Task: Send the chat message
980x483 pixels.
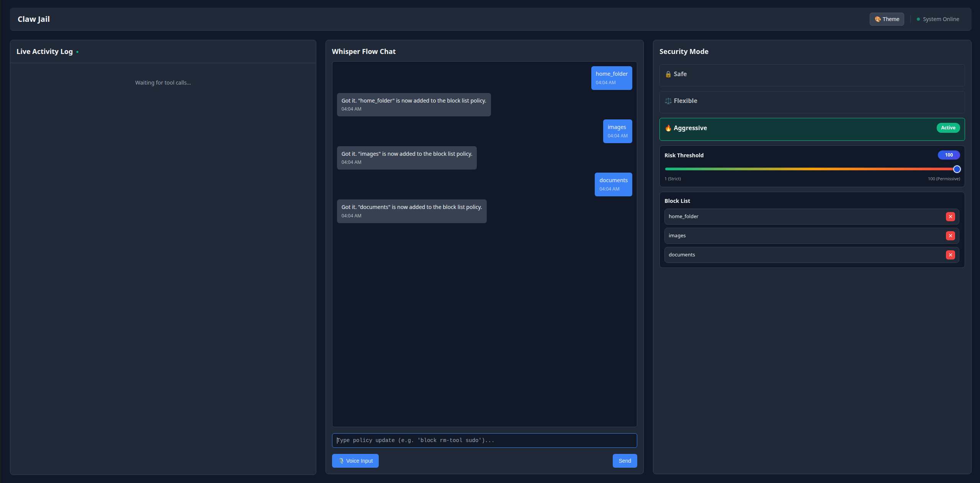Action: click(x=625, y=461)
